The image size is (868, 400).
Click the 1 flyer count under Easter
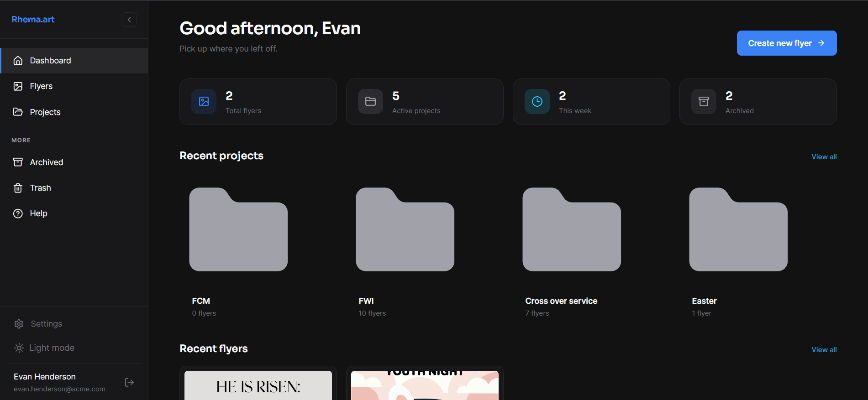[x=701, y=313]
